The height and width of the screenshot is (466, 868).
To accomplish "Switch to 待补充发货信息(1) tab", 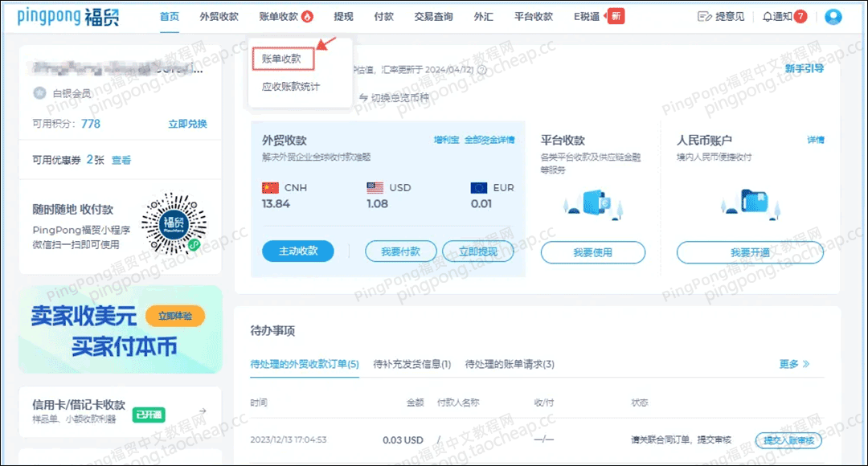I will coord(411,364).
